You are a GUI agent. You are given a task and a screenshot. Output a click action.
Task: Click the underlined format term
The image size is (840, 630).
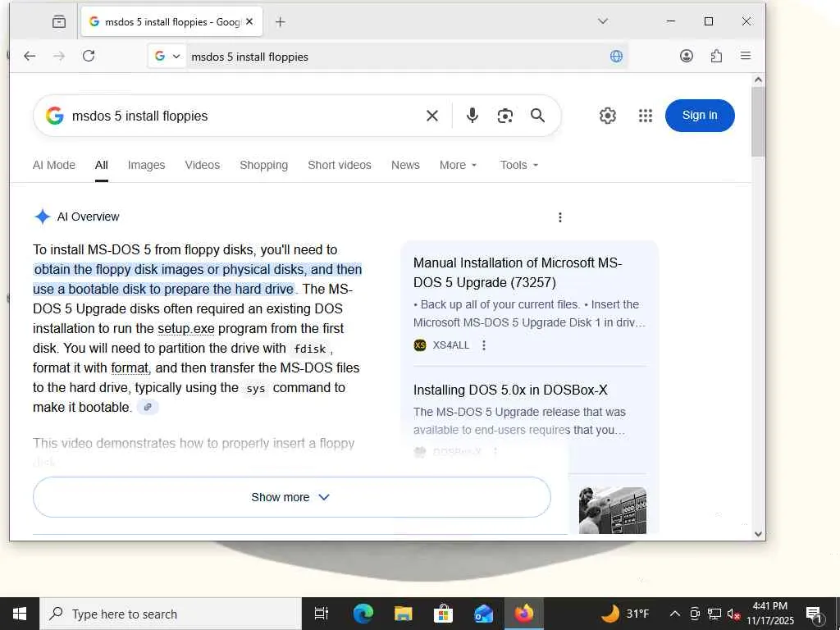[x=130, y=368]
